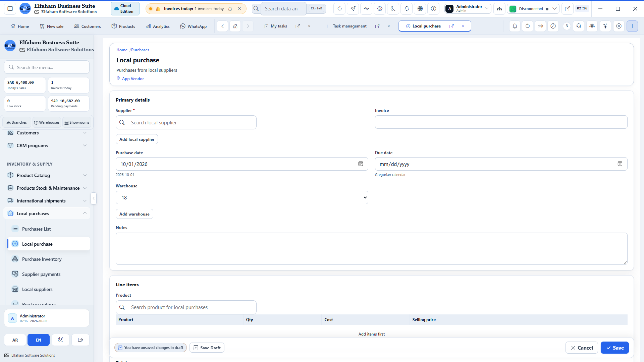Follow the Purchases breadcrumb link
This screenshot has width=644, height=362.
[140, 50]
